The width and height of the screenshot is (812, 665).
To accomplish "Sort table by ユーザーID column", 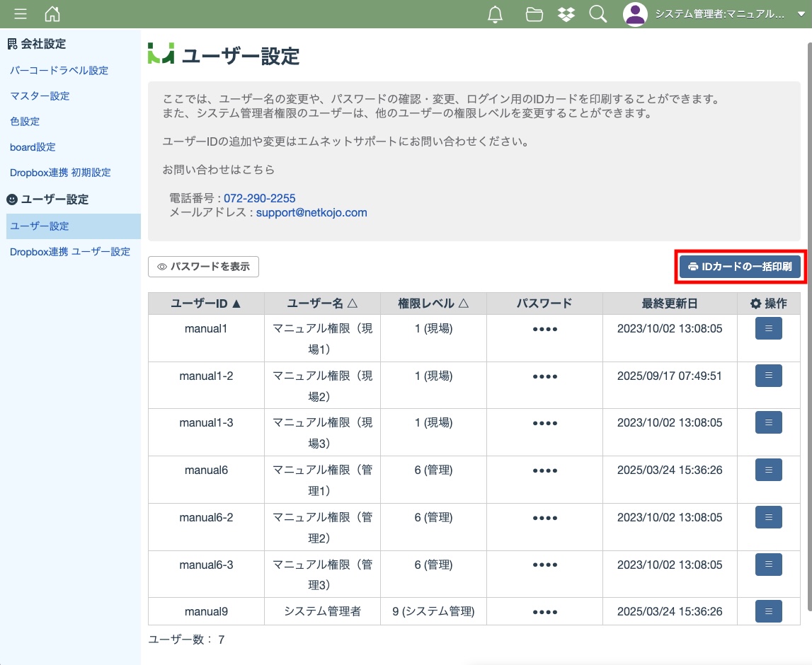I will pyautogui.click(x=206, y=303).
